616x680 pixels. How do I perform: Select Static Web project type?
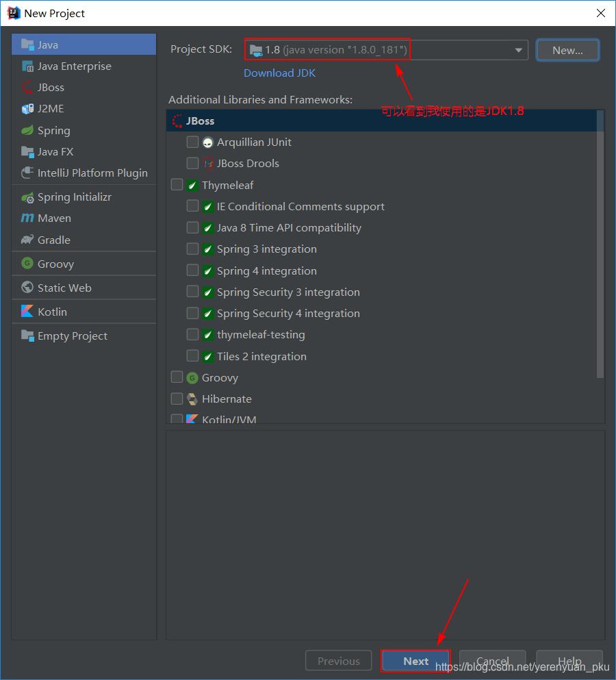pos(84,288)
